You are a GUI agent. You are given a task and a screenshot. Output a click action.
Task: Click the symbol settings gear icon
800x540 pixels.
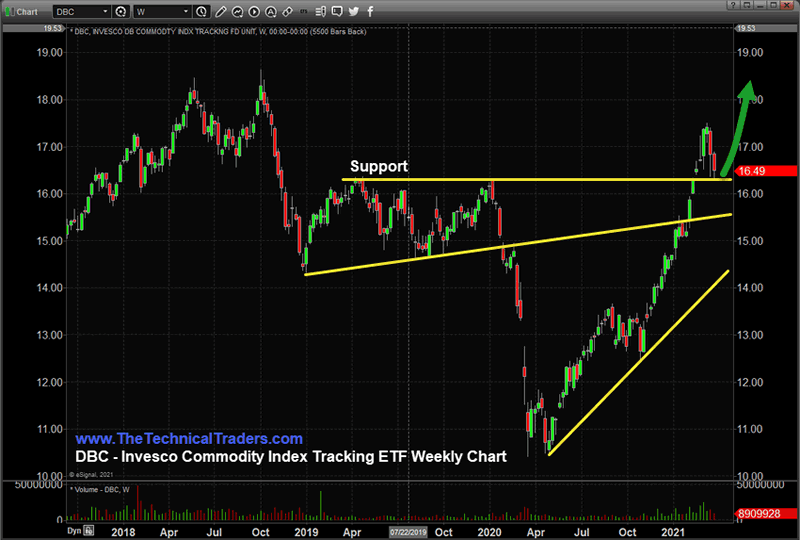point(121,11)
